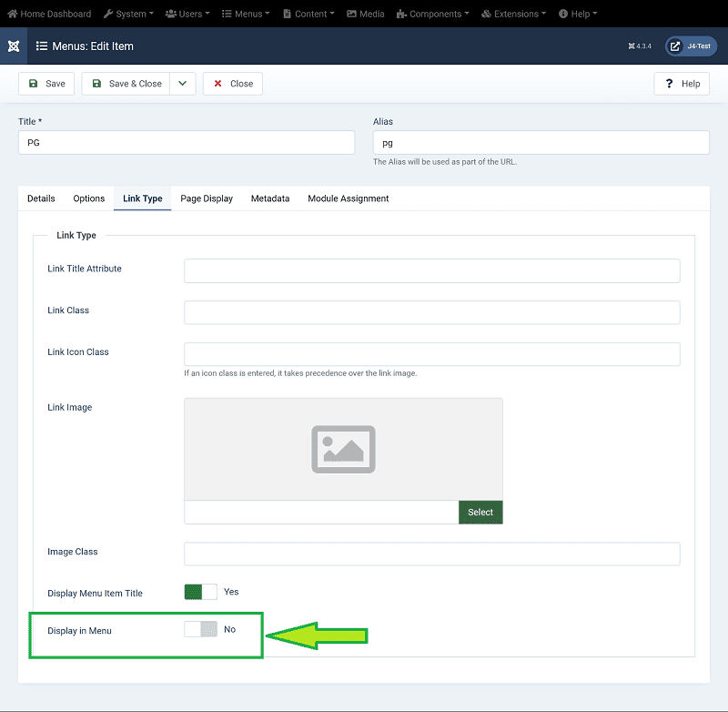Open the Components dropdown menu
Image resolution: width=728 pixels, height=712 pixels.
click(433, 14)
